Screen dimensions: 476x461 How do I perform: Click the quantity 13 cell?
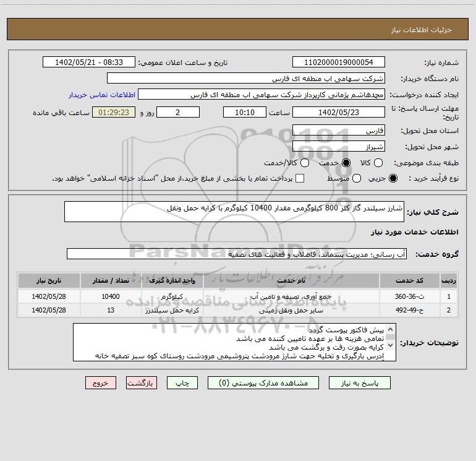coord(111,310)
